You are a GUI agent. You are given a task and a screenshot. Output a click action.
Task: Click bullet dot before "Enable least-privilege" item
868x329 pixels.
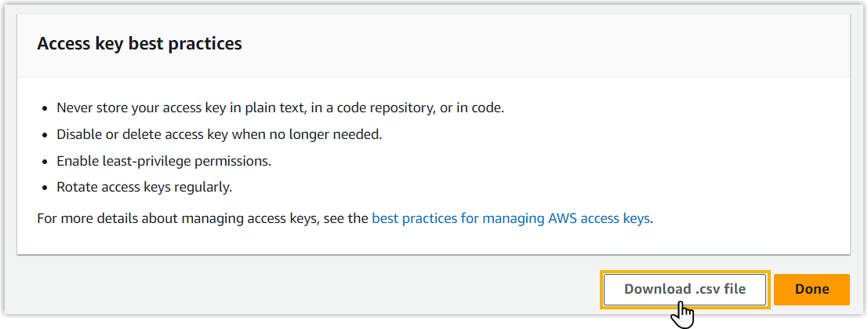pyautogui.click(x=45, y=162)
